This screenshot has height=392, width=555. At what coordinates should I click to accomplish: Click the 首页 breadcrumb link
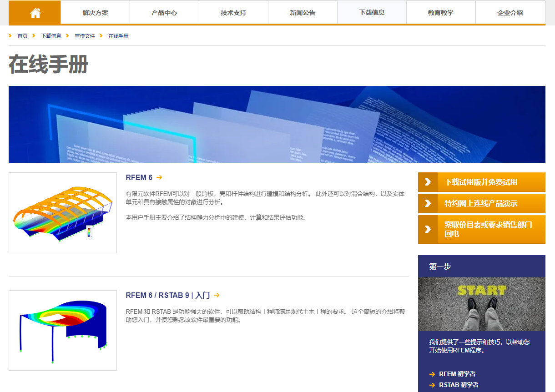pyautogui.click(x=22, y=36)
